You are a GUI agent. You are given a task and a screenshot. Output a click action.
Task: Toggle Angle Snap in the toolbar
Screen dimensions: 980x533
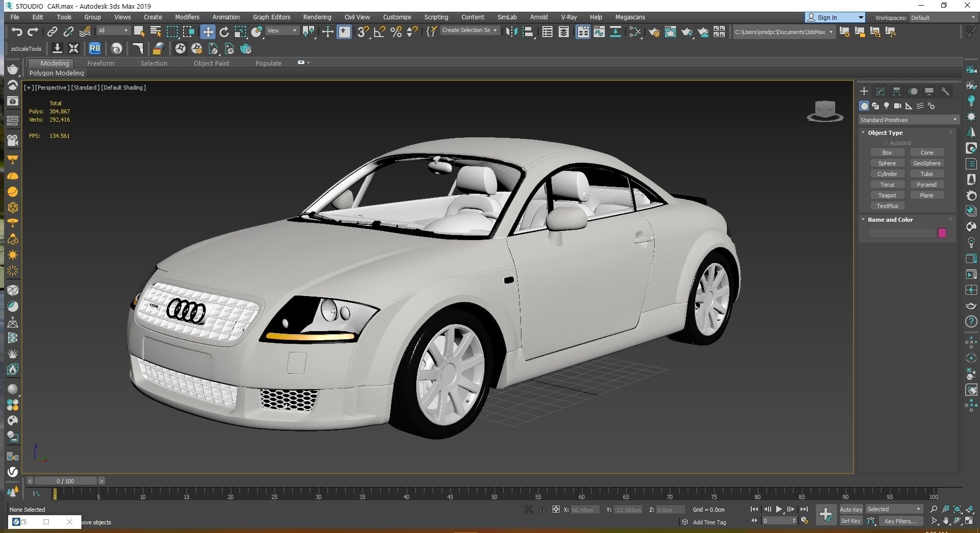(x=379, y=32)
